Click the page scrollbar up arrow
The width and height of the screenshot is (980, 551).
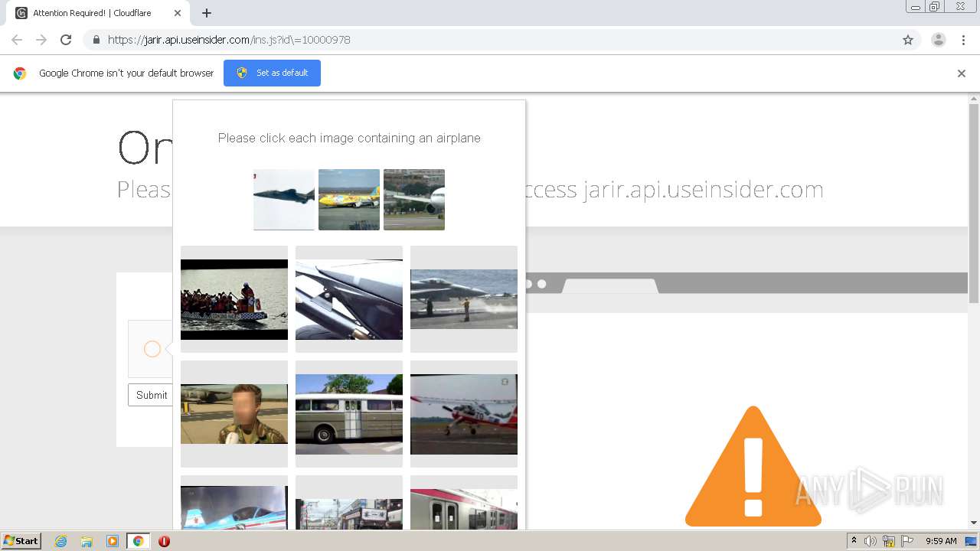click(x=974, y=99)
